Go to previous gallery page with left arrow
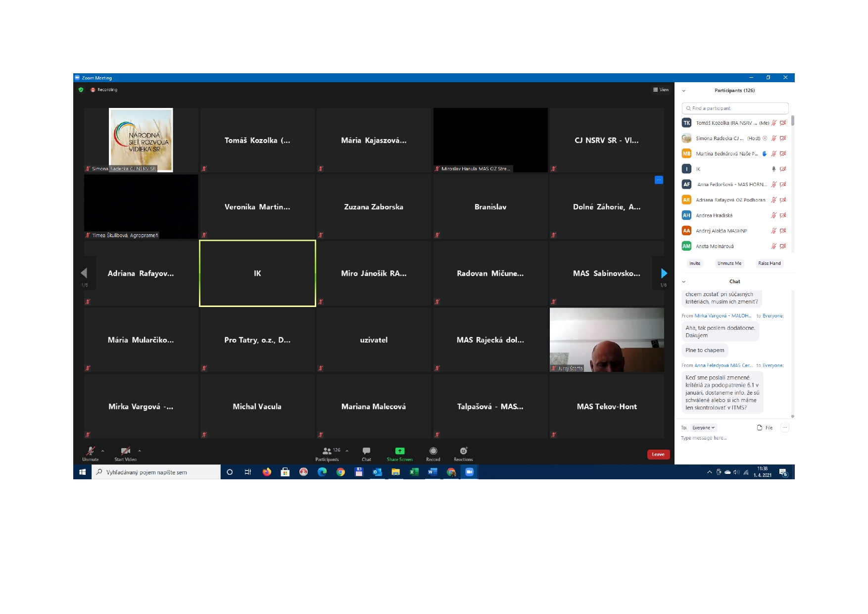 pos(84,273)
